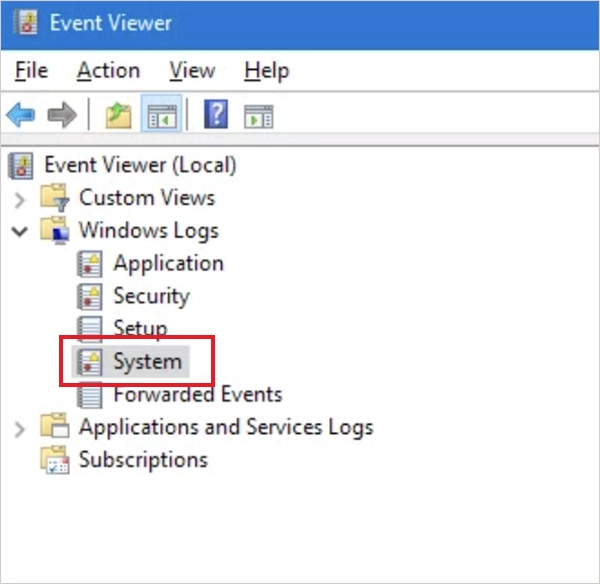The width and height of the screenshot is (600, 584).
Task: Click Applications and Services Logs folder icon
Action: click(55, 426)
